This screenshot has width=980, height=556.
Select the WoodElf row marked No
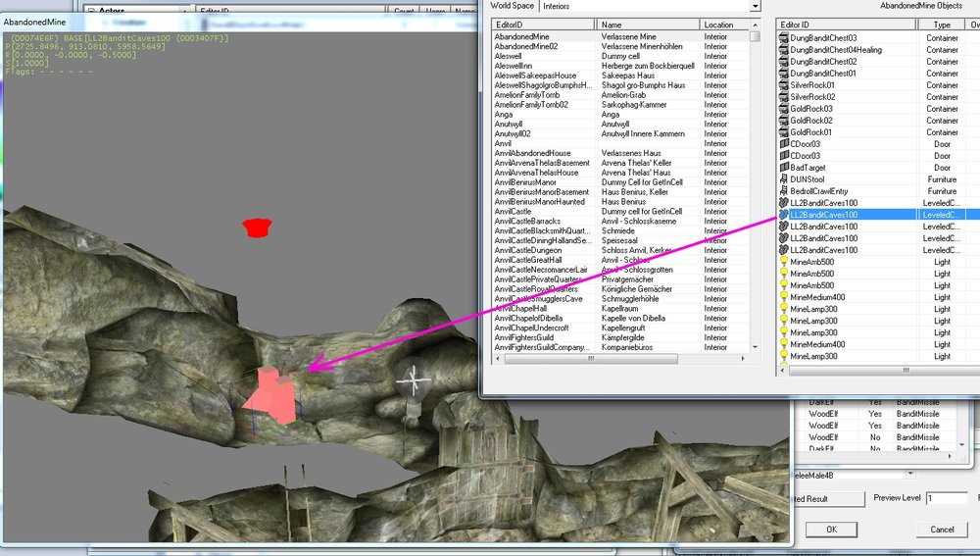coord(875,437)
